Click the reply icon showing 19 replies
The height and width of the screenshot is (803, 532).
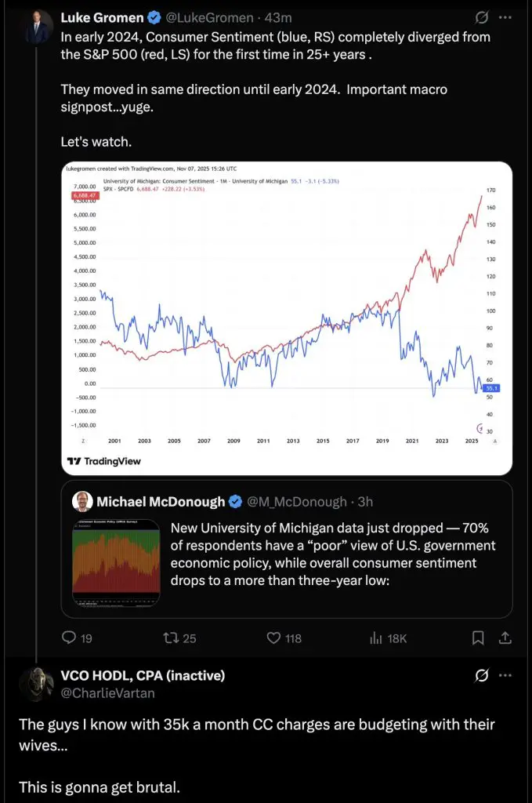point(69,638)
